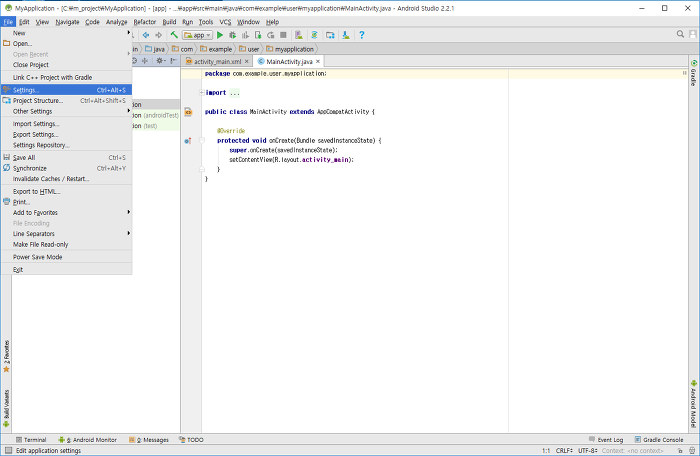The height and width of the screenshot is (456, 700).
Task: Switch to the activity_main.xml tab
Action: click(217, 62)
